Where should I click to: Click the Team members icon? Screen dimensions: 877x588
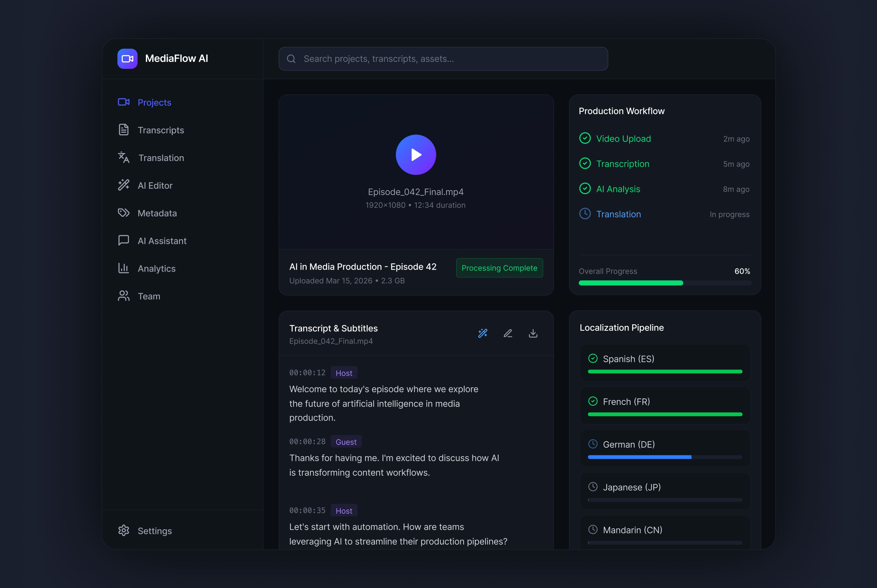(x=124, y=296)
